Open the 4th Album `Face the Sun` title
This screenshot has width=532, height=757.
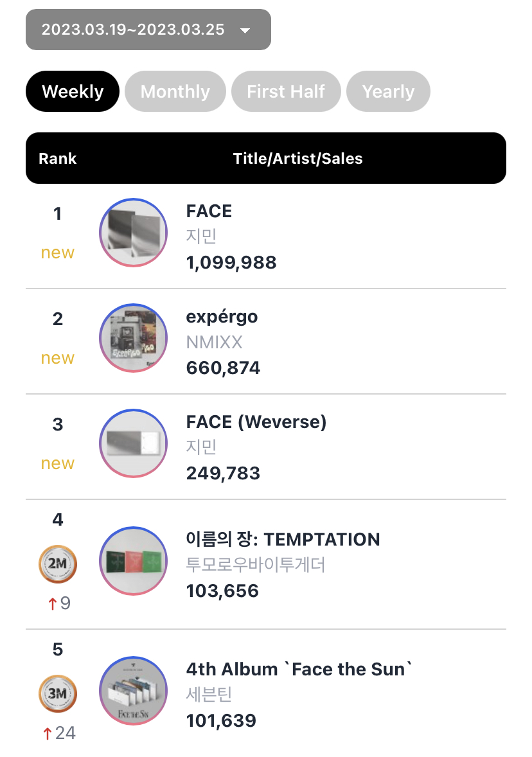[x=299, y=669]
